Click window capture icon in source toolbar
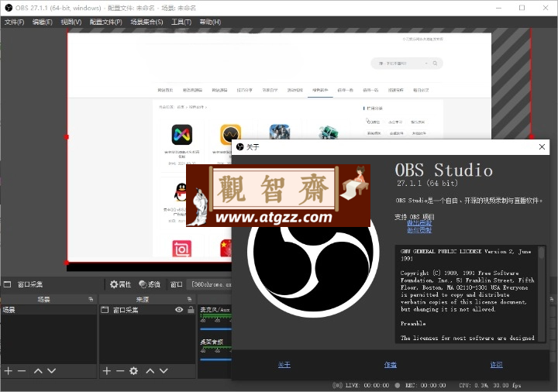 [x=7, y=284]
